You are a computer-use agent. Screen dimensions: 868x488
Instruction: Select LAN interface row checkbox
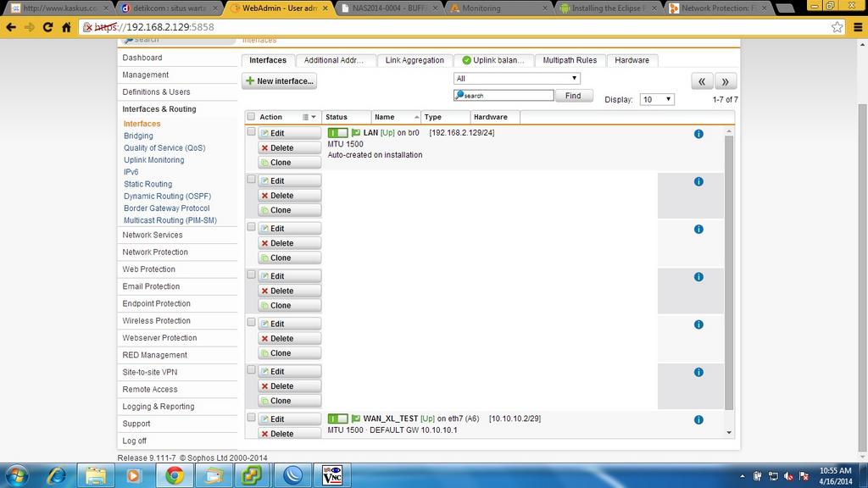251,131
